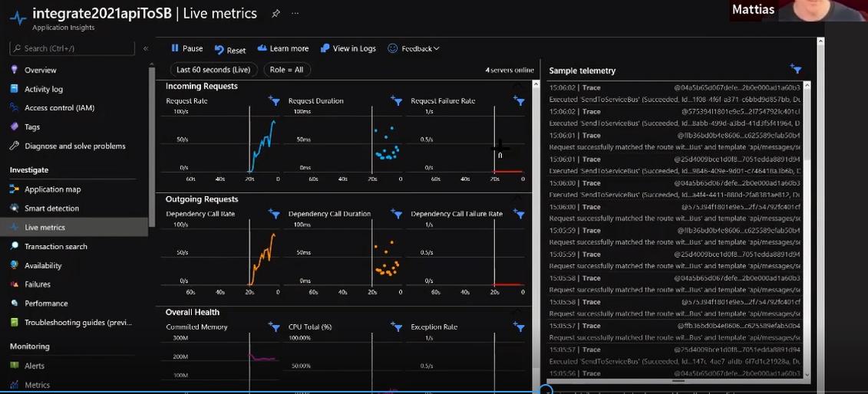
Task: Filter the Request Failure Rate chart
Action: pyautogui.click(x=519, y=100)
